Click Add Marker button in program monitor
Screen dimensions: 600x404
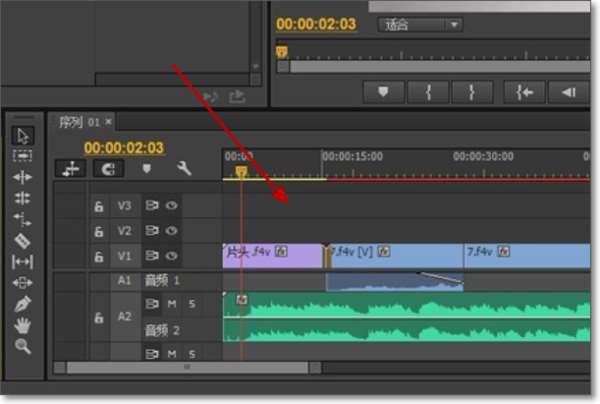coord(383,92)
